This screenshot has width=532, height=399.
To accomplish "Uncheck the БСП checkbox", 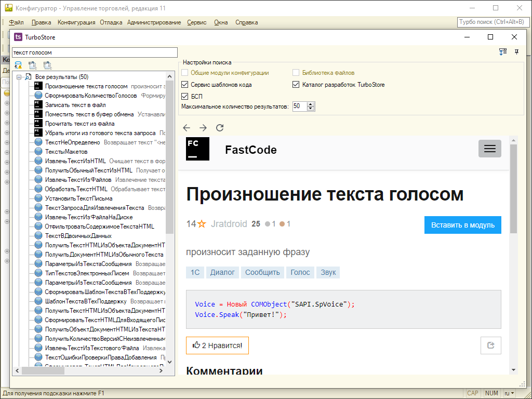I will pos(184,96).
